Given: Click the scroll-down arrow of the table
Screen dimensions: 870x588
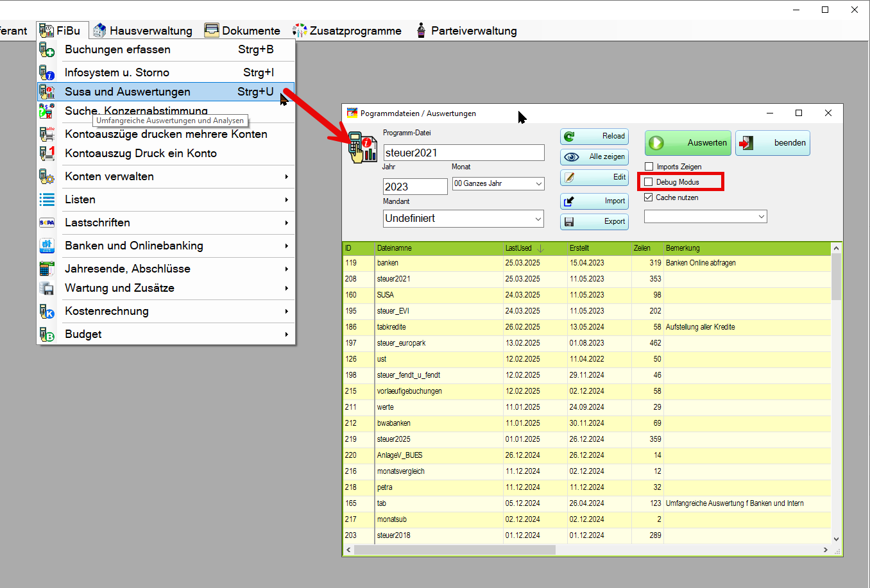Looking at the screenshot, I should pyautogui.click(x=836, y=539).
